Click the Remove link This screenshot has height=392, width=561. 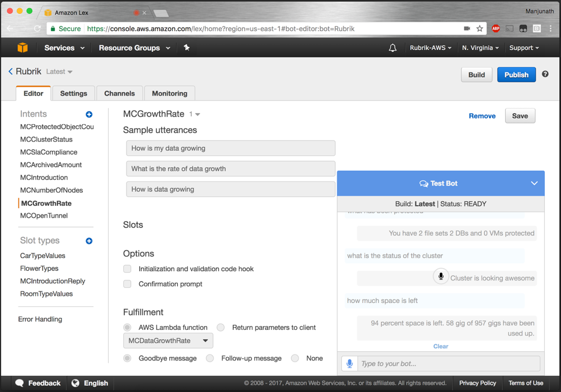[x=482, y=116]
